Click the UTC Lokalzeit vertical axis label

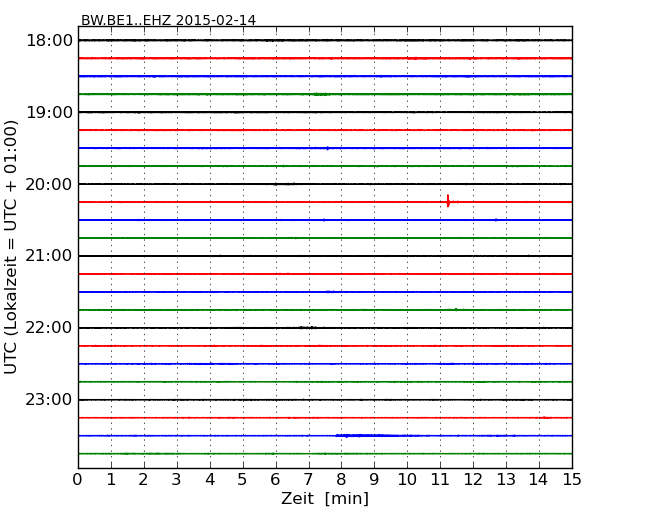point(11,247)
